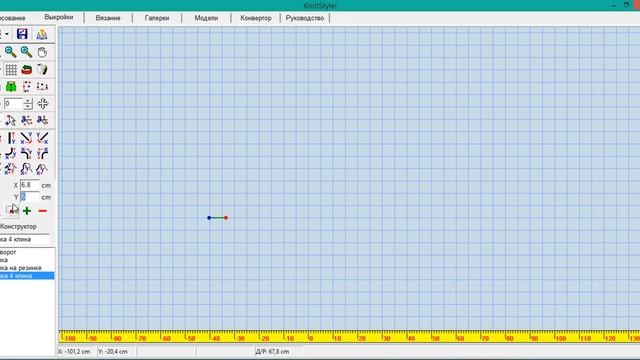The image size is (640, 360).
Task: Select the highlighted '4 клина' list row
Action: click(x=27, y=276)
